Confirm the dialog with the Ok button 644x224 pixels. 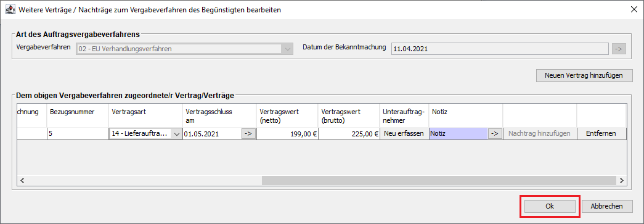550,206
